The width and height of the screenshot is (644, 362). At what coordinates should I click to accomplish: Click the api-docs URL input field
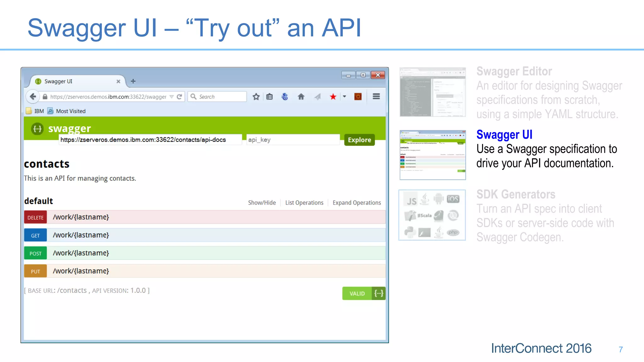tap(150, 140)
